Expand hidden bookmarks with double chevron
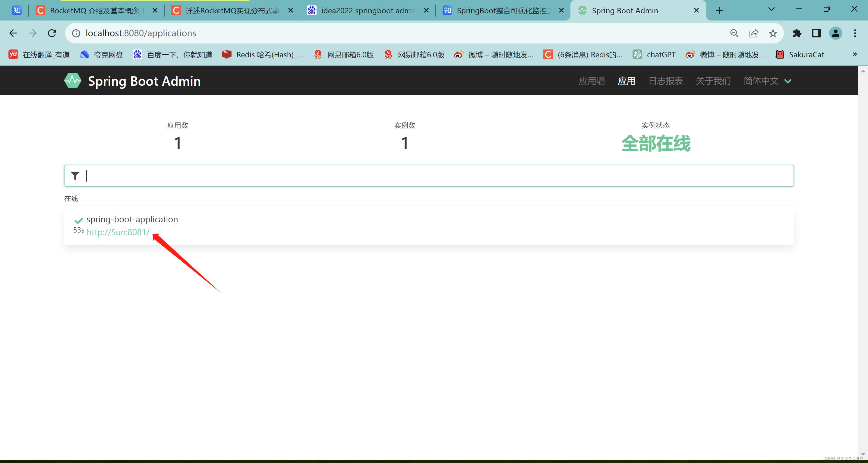The image size is (868, 463). coord(854,54)
